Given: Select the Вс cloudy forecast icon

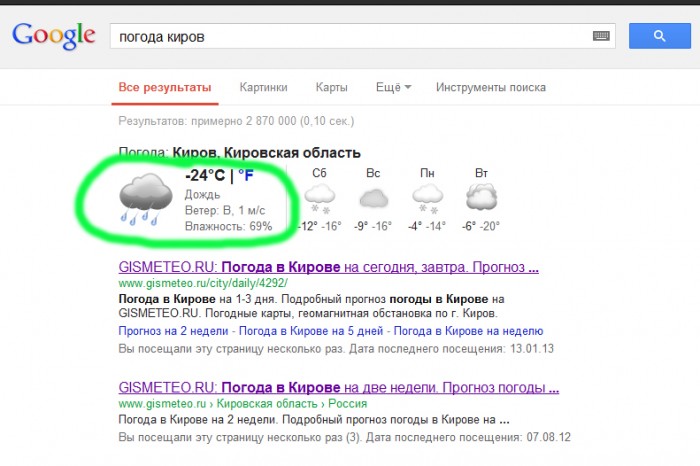Looking at the screenshot, I should pos(373,199).
